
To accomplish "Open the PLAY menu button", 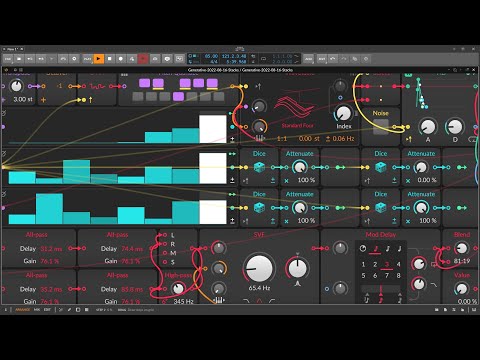I will point(87,59).
